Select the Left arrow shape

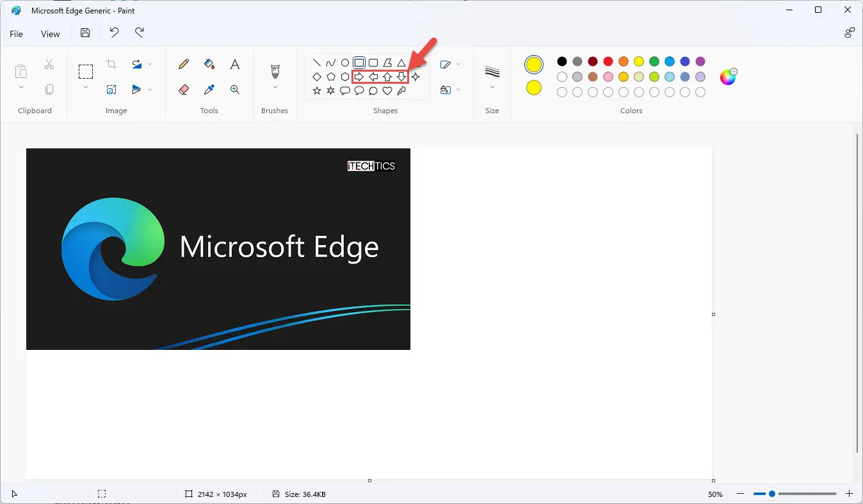[373, 77]
